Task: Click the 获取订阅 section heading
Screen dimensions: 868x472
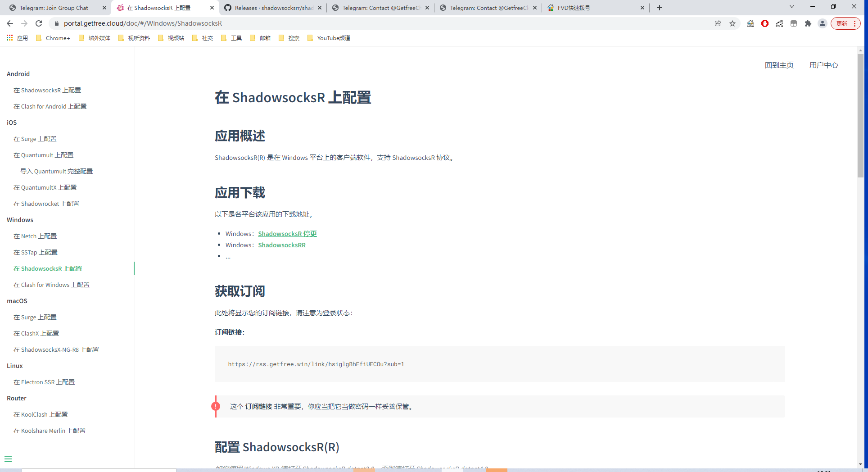Action: 240,291
